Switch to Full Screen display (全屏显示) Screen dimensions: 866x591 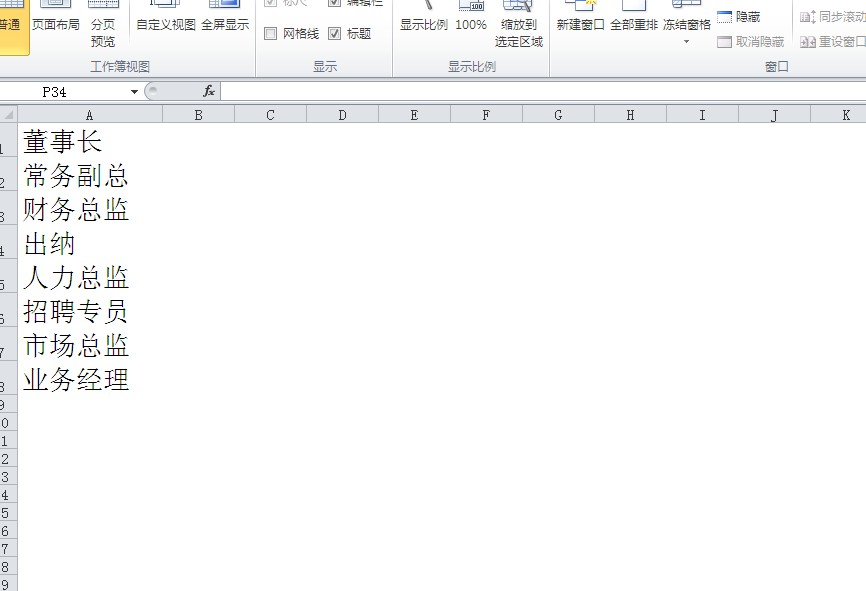[225, 19]
